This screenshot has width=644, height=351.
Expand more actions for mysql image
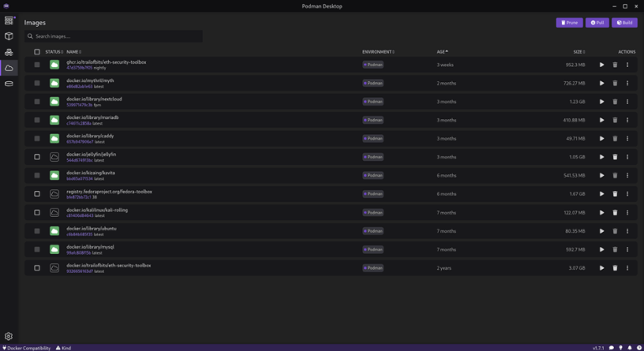point(627,250)
